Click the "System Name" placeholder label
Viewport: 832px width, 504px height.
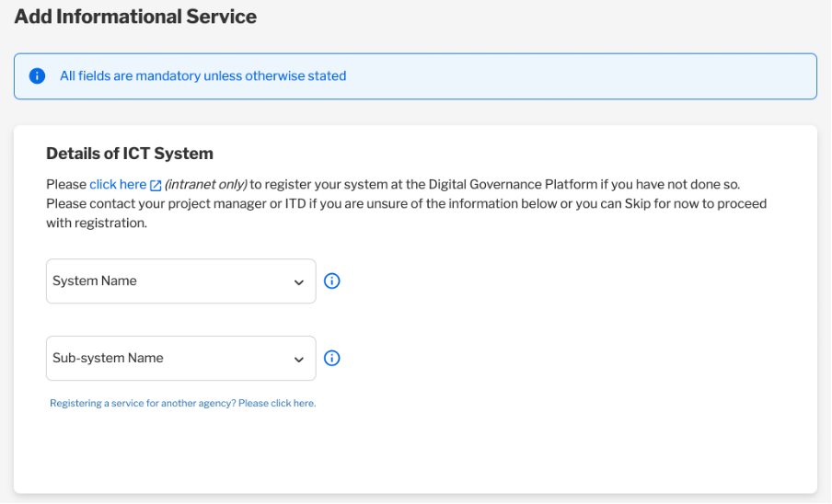(x=95, y=281)
